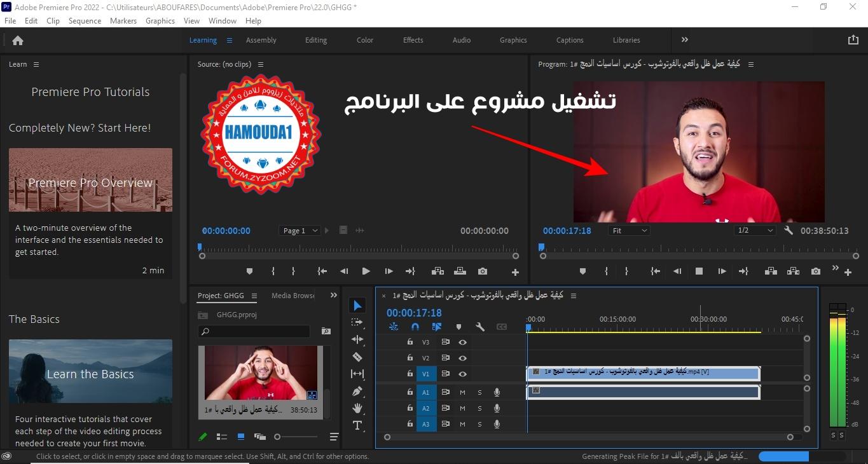868x464 pixels.
Task: Open Program Monitor button editor plus
Action: tap(848, 273)
